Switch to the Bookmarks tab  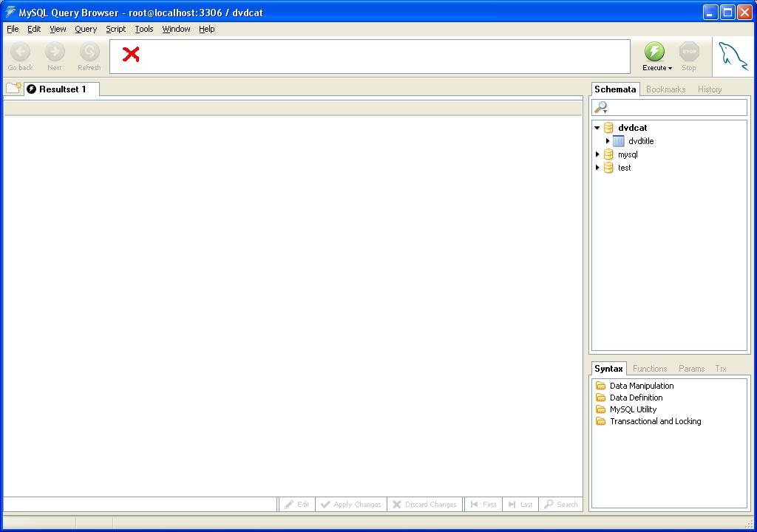pos(666,89)
